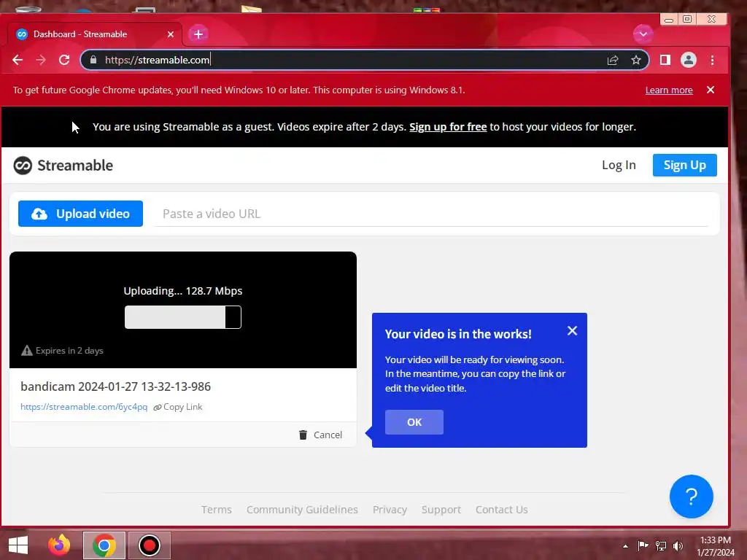Open the streamable.com/6yc4pq link
This screenshot has width=747, height=560.
pos(84,407)
